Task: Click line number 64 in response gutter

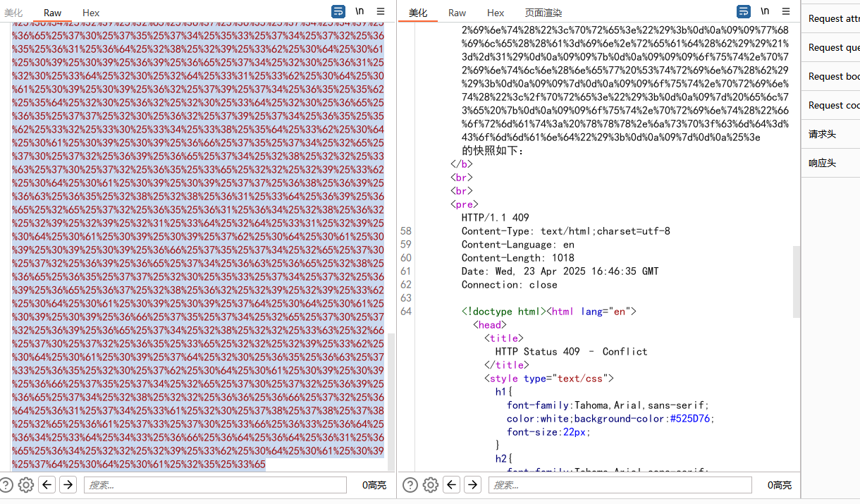Action: click(406, 312)
